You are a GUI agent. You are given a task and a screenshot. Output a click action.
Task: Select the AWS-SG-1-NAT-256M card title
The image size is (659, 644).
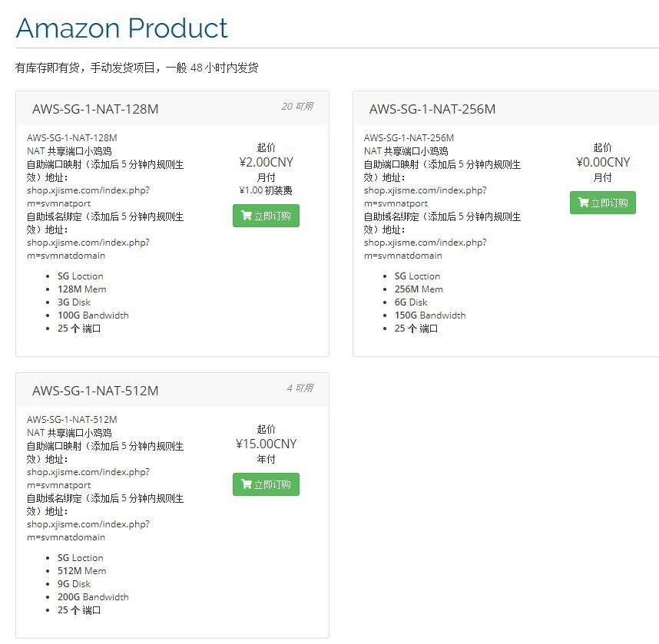coord(432,109)
